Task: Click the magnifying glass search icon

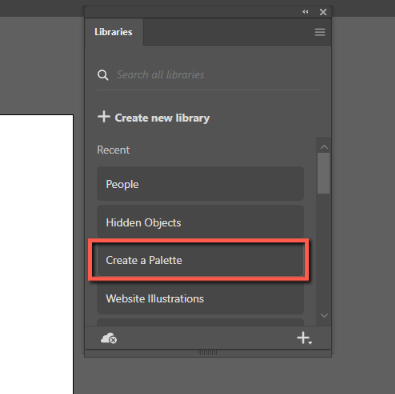Action: (103, 75)
